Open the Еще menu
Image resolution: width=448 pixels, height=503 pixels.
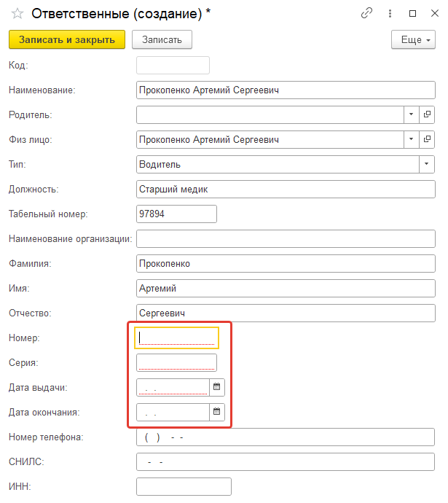click(x=413, y=40)
